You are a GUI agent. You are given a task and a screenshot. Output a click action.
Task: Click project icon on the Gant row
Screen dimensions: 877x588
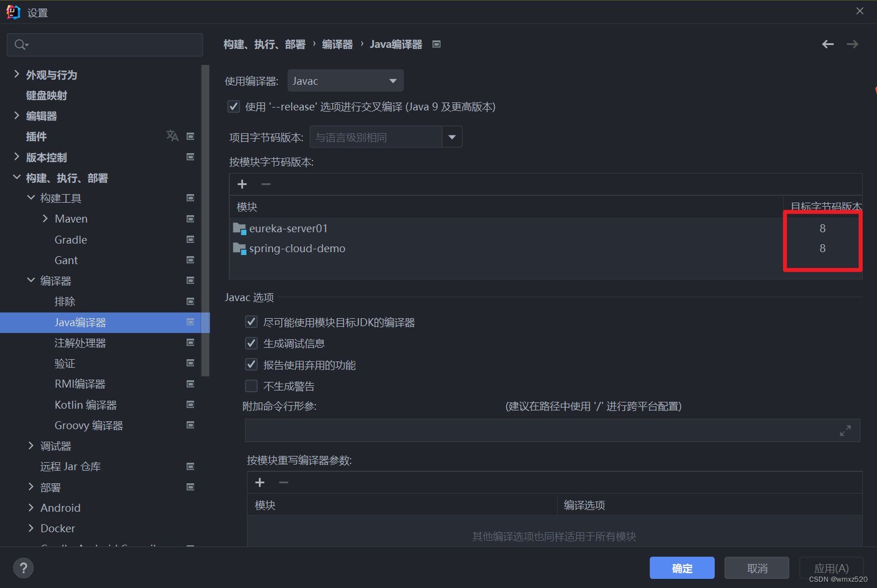tap(191, 260)
